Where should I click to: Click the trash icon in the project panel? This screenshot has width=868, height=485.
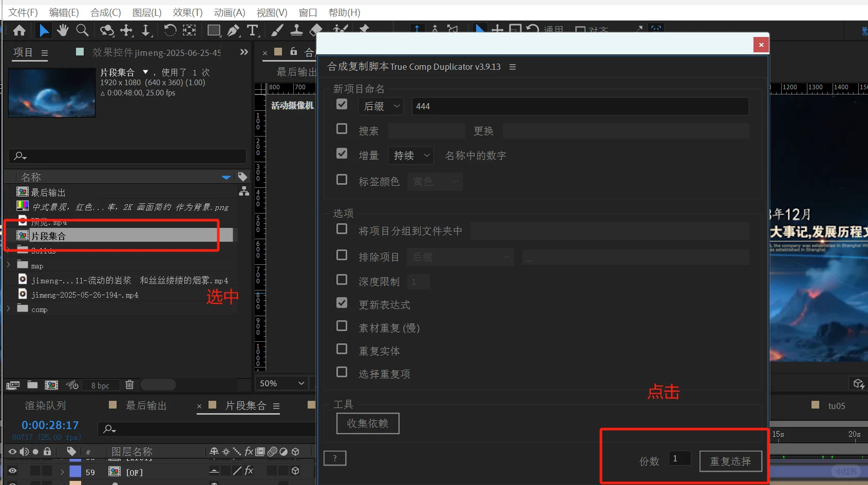(x=129, y=384)
